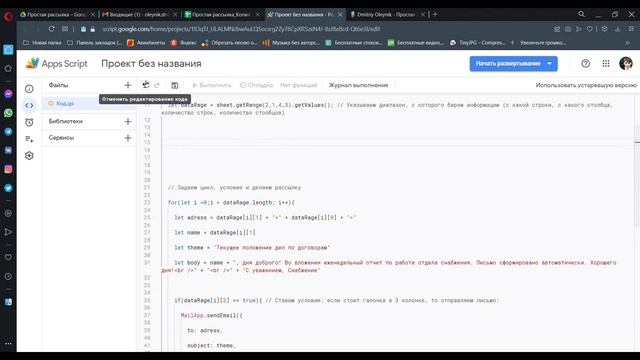Open Журнал выполнения execution log
Viewport: 640px width, 360px height.
pos(358,85)
